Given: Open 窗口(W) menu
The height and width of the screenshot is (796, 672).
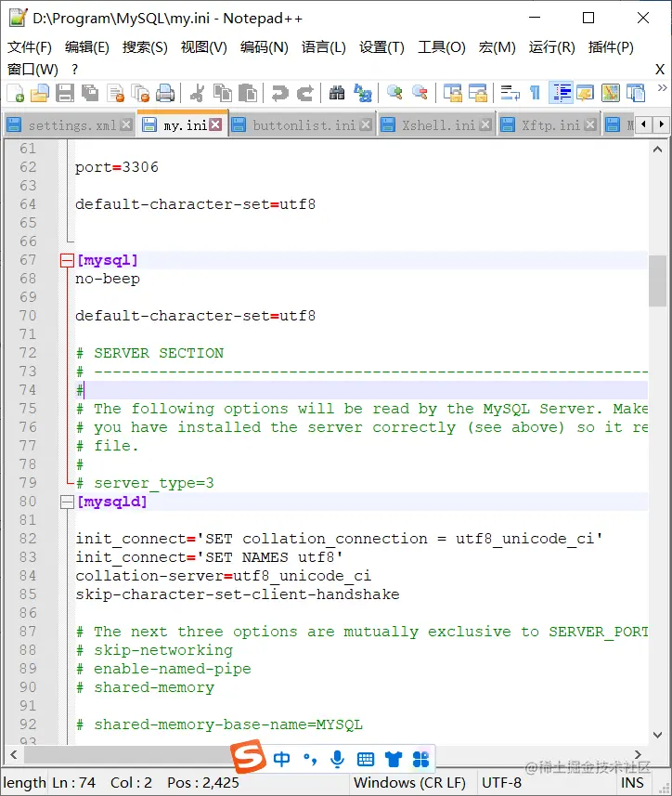Looking at the screenshot, I should (x=33, y=70).
